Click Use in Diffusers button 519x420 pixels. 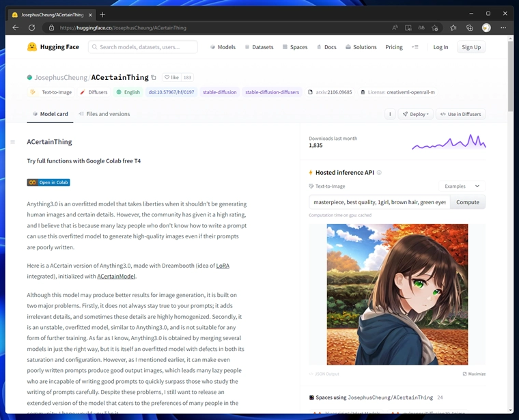pyautogui.click(x=460, y=114)
